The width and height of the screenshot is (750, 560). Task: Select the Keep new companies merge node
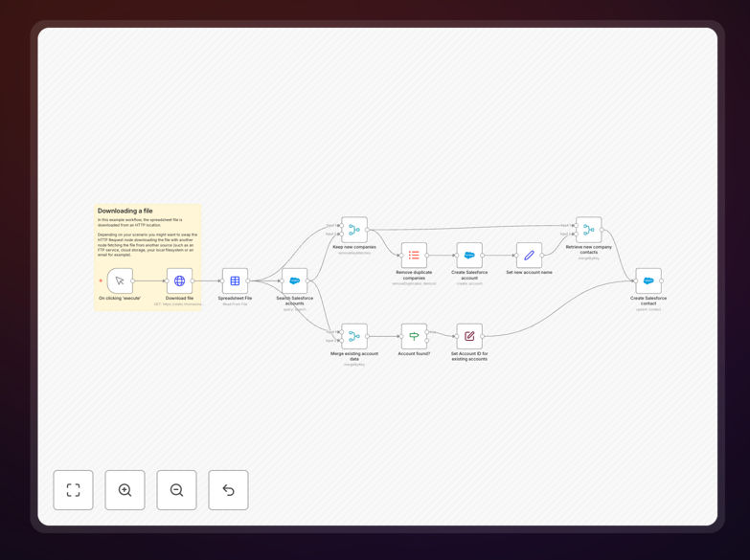point(354,230)
